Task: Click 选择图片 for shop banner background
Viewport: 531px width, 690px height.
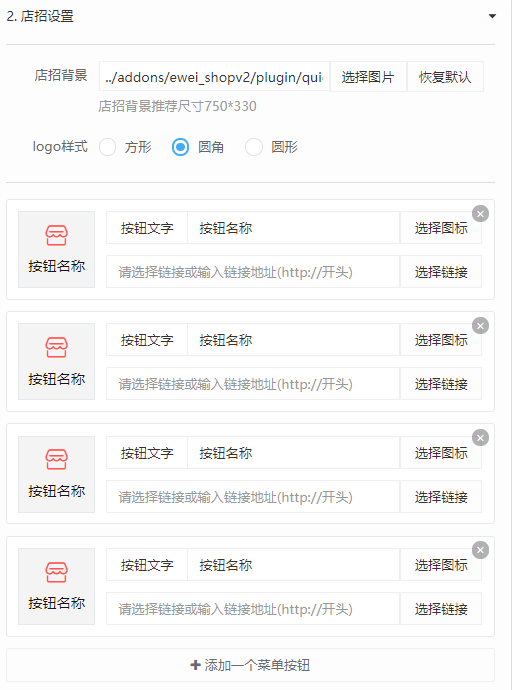Action: [368, 77]
